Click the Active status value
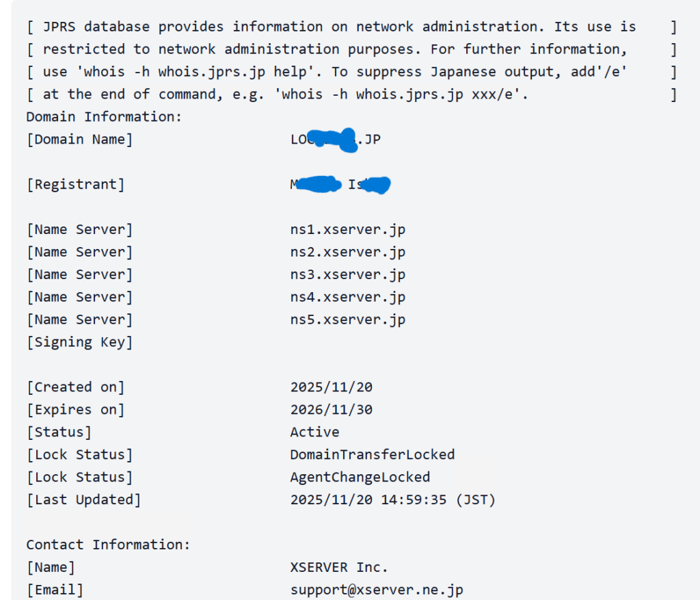 pos(314,432)
